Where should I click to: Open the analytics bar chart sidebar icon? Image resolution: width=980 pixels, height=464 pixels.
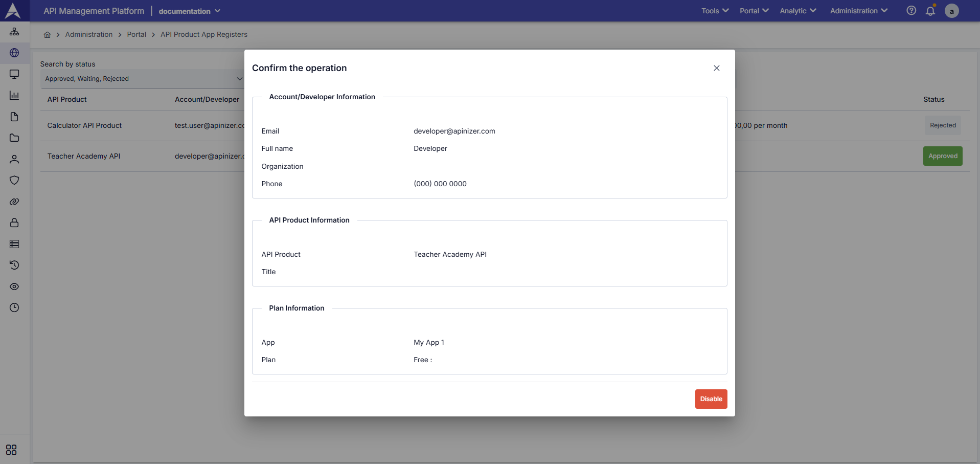pos(14,96)
